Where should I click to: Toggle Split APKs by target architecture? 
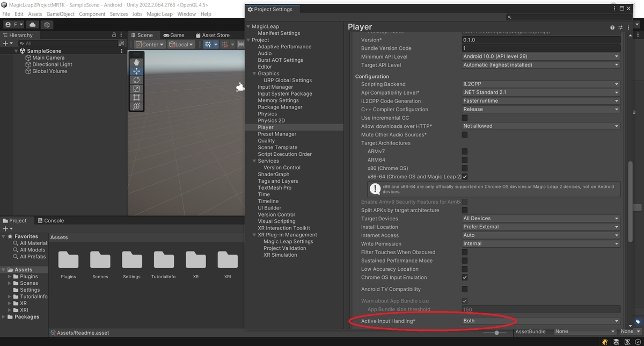tap(465, 210)
